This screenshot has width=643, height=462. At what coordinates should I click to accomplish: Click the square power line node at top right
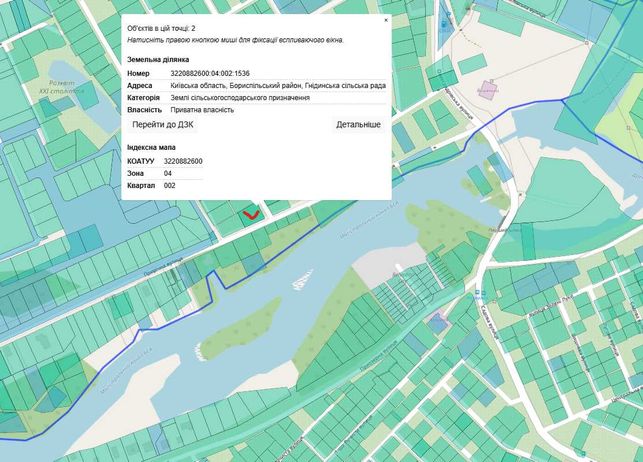click(x=587, y=43)
